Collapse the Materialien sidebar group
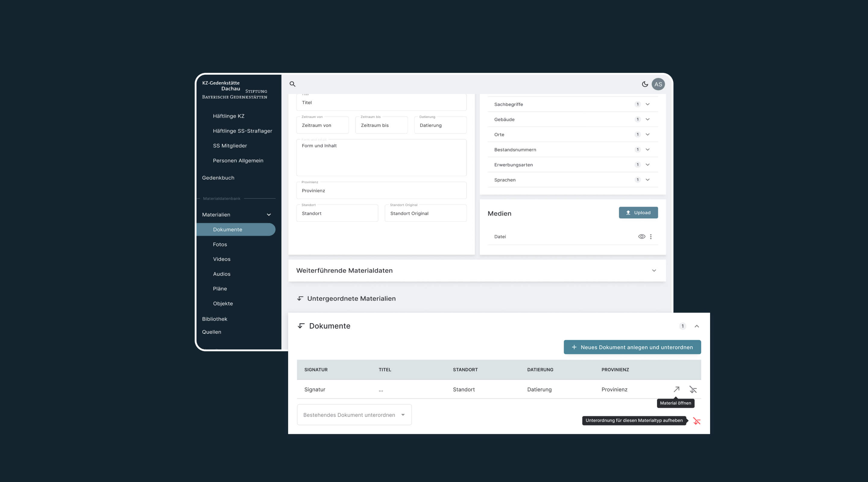This screenshot has width=868, height=482. point(269,214)
